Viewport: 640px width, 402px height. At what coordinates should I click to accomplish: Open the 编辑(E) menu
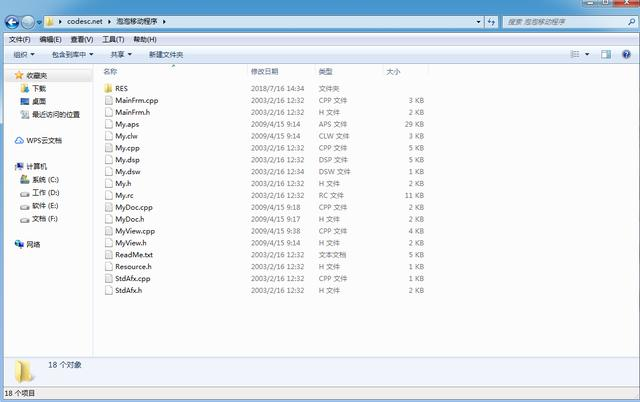point(50,40)
